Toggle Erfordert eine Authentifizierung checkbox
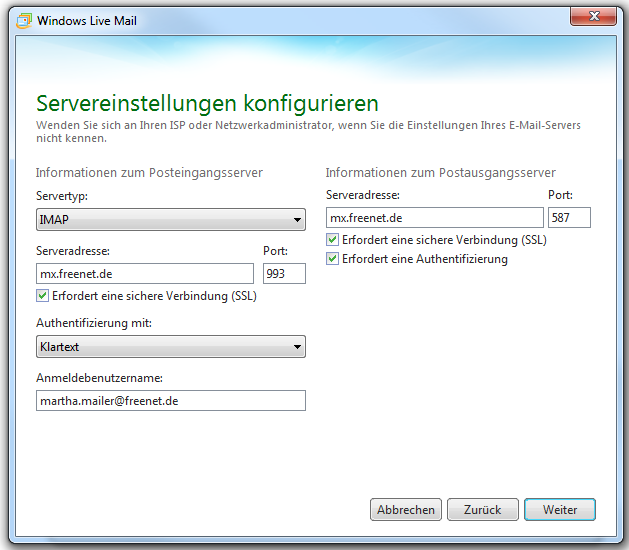The width and height of the screenshot is (629, 550). [x=332, y=259]
